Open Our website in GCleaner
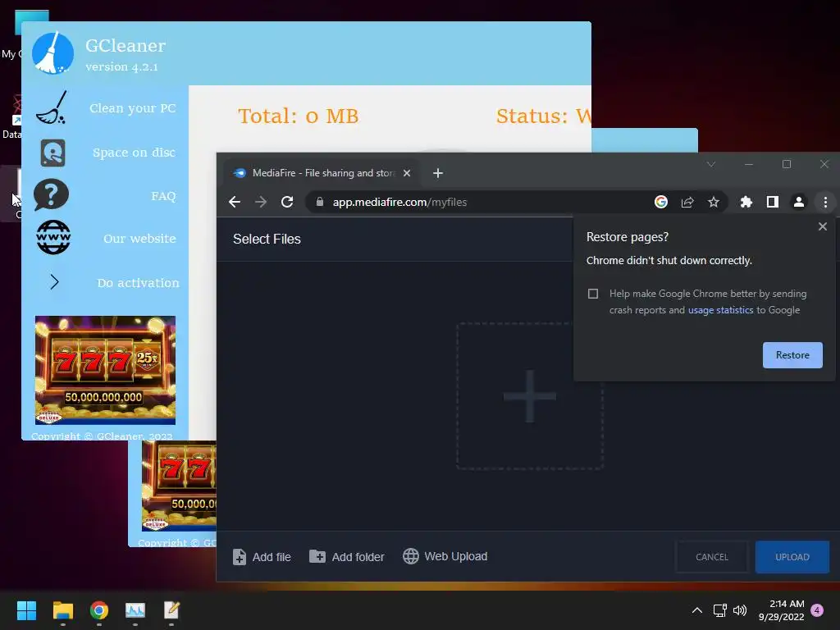 pyautogui.click(x=139, y=239)
